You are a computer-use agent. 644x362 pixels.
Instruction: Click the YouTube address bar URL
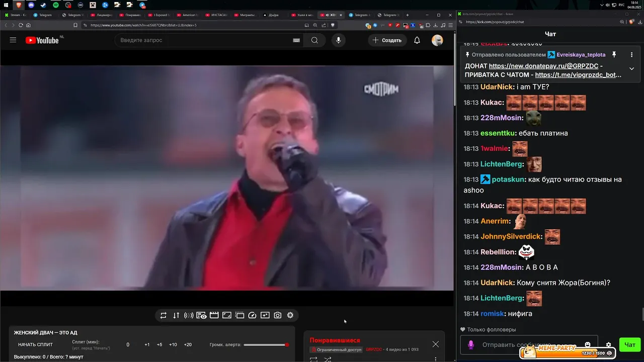point(143,25)
